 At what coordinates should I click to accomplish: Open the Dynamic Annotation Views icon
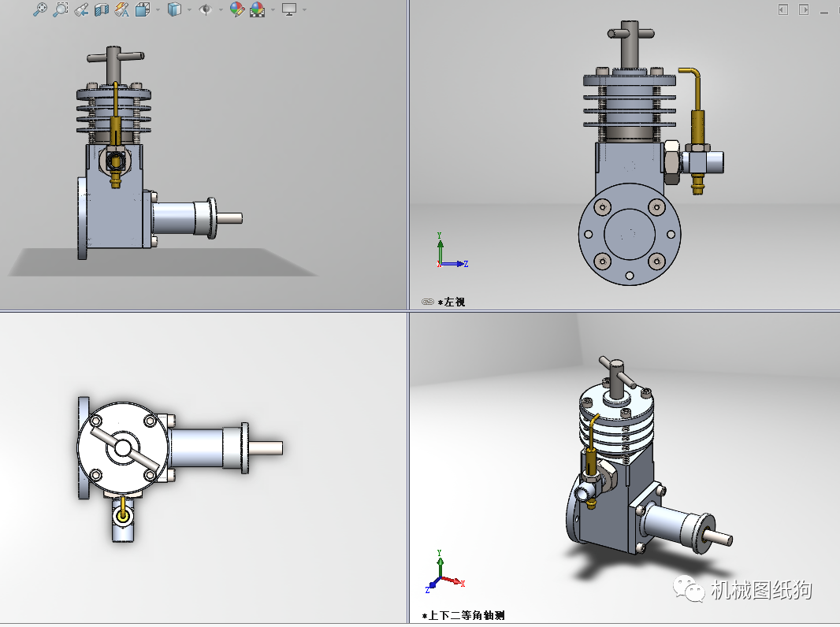(122, 9)
